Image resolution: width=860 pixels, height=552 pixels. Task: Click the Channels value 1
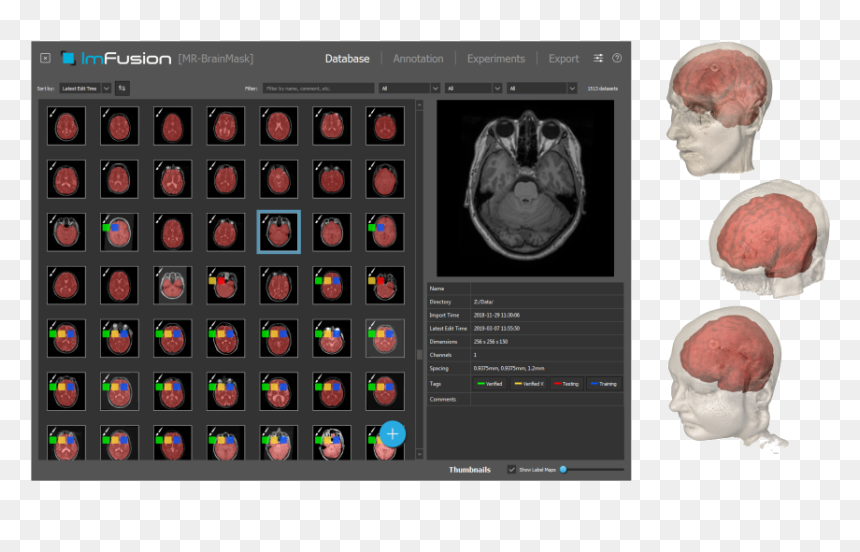click(x=475, y=355)
